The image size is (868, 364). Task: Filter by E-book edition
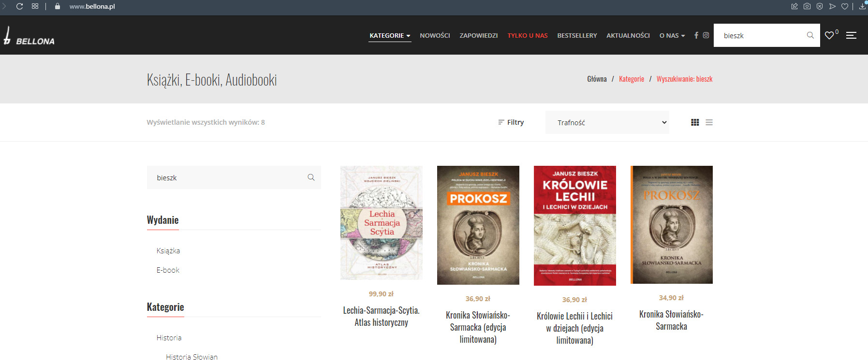[x=168, y=270]
